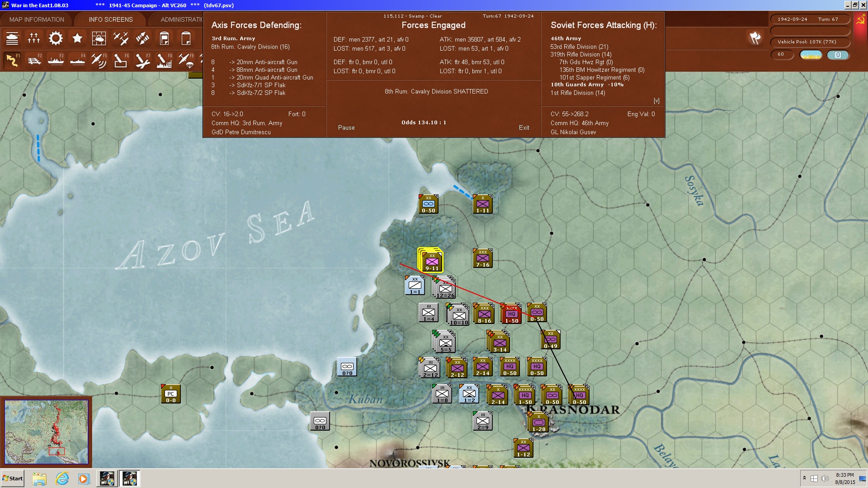Open the air doctrine planes icon
Viewport: 868px width, 488px height.
pos(121,38)
